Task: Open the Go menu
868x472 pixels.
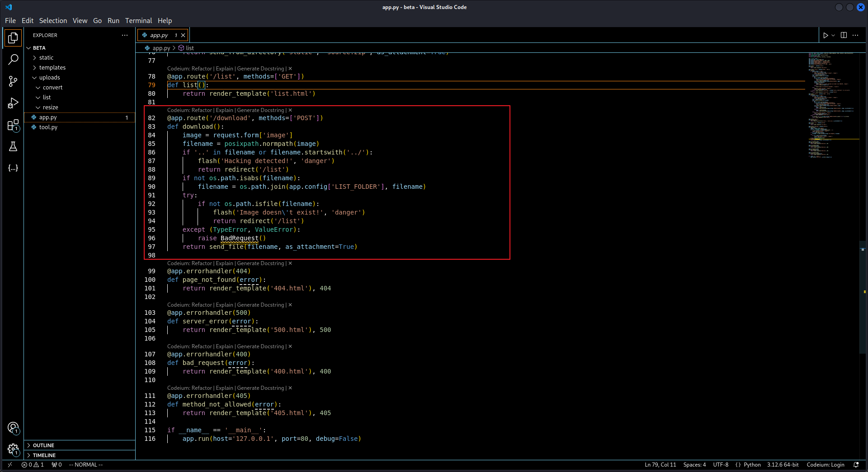Action: [x=97, y=21]
